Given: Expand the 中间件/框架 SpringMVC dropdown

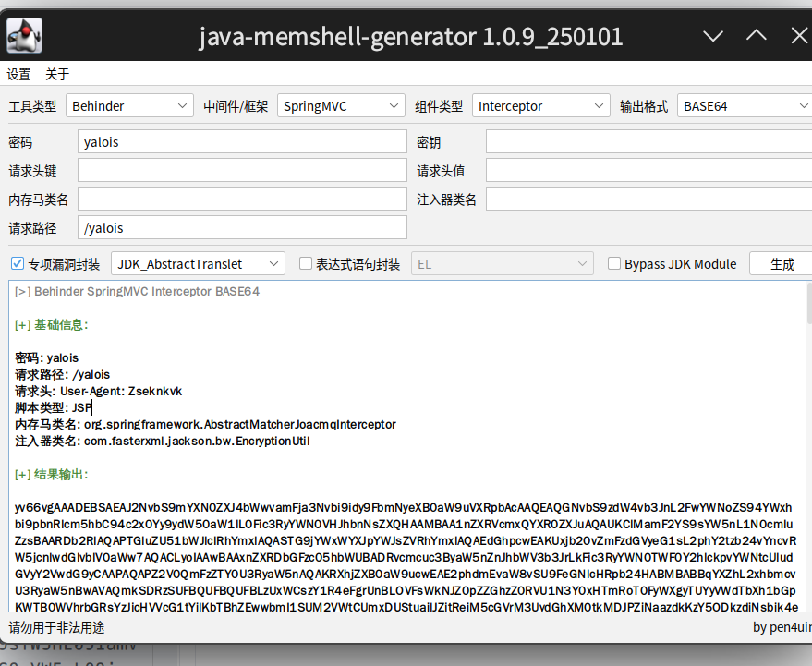Looking at the screenshot, I should click(341, 105).
